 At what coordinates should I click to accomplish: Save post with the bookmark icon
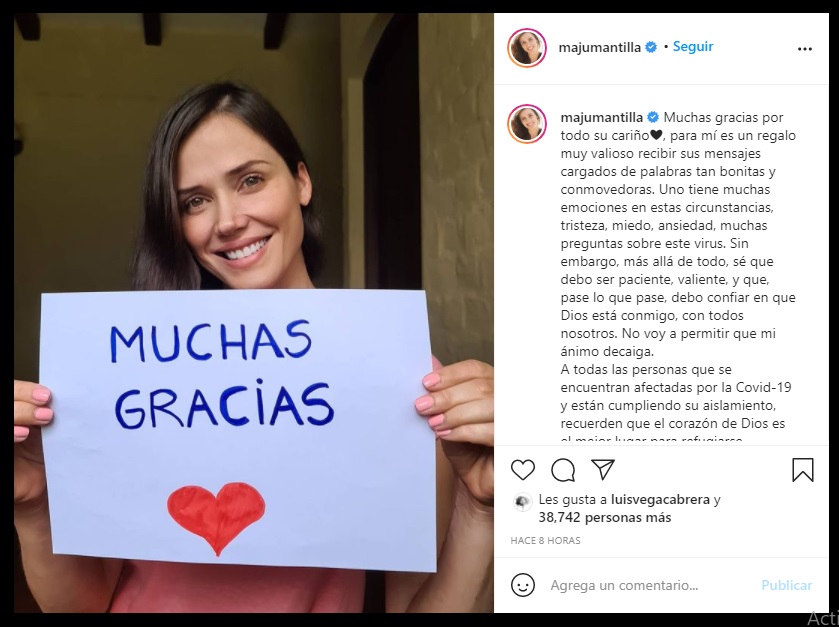(x=803, y=470)
